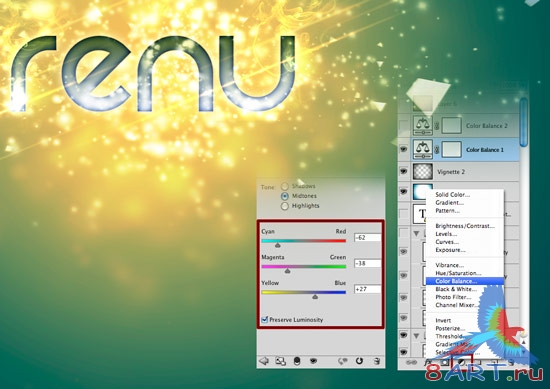Image resolution: width=550 pixels, height=389 pixels.
Task: Click the reset adjustment circular arrow icon
Action: 359,361
